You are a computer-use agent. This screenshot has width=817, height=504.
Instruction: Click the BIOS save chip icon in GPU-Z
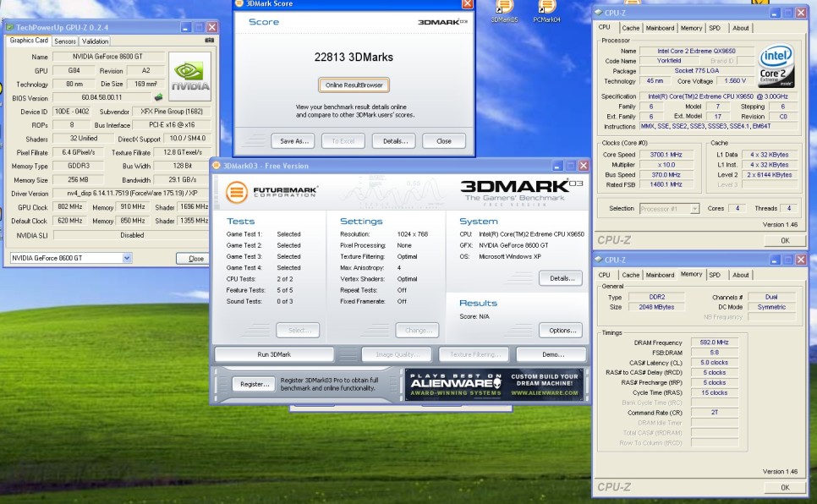tap(158, 97)
